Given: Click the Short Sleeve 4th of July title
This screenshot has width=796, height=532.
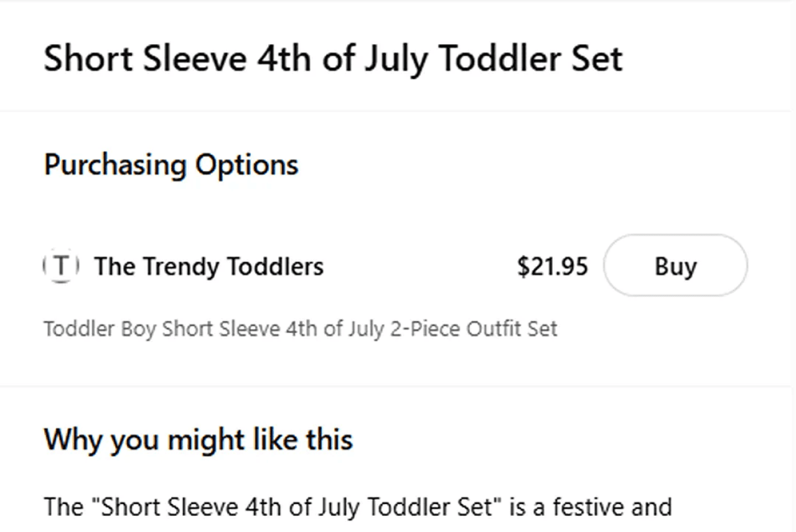Looking at the screenshot, I should coord(333,58).
